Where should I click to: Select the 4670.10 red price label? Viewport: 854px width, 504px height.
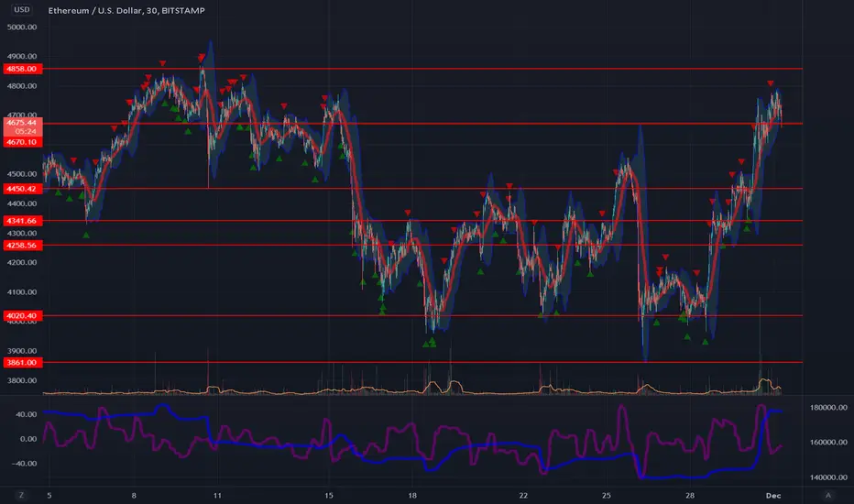point(22,142)
